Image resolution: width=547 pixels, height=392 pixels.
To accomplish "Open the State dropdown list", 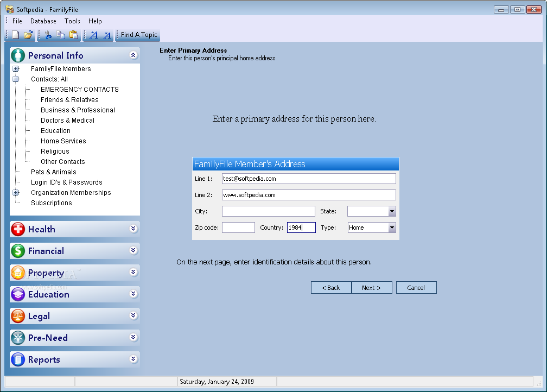I will 392,211.
